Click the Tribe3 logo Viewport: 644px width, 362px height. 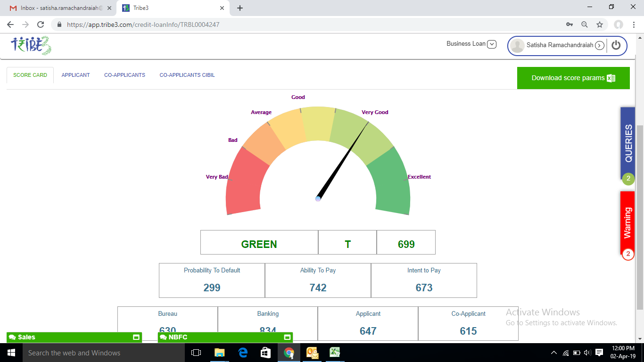point(31,46)
